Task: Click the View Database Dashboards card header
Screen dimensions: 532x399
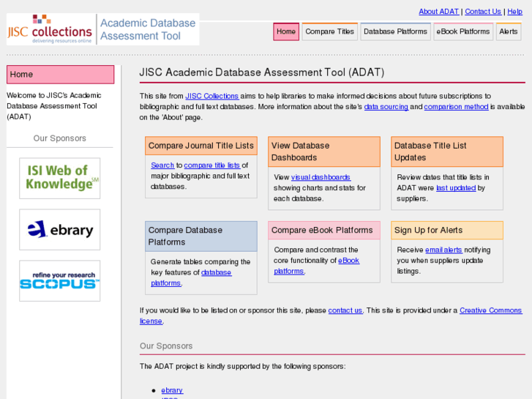Action: 324,152
